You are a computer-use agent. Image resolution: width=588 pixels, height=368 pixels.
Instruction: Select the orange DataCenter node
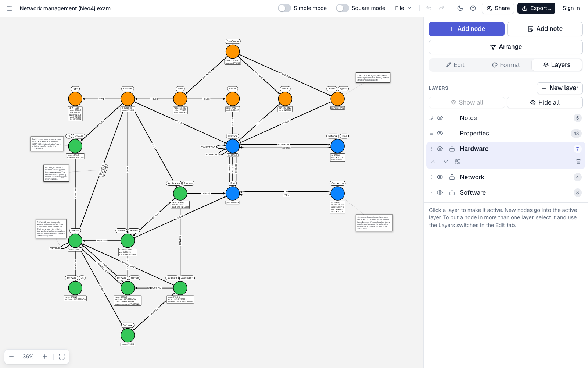[233, 52]
